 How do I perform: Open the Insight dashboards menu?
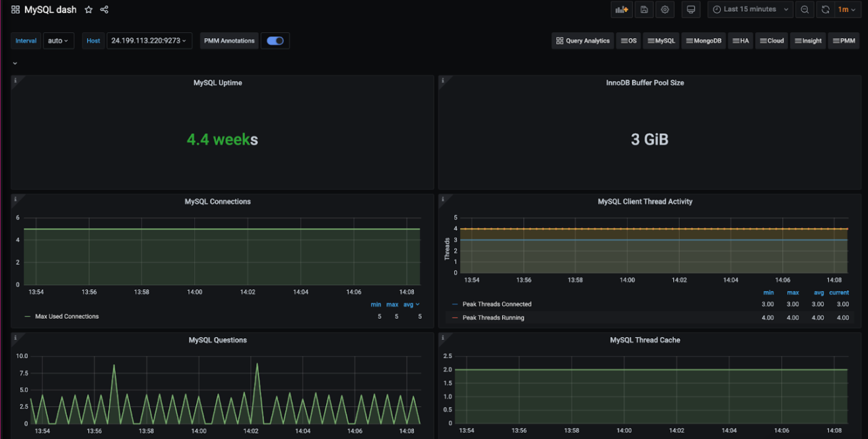808,41
